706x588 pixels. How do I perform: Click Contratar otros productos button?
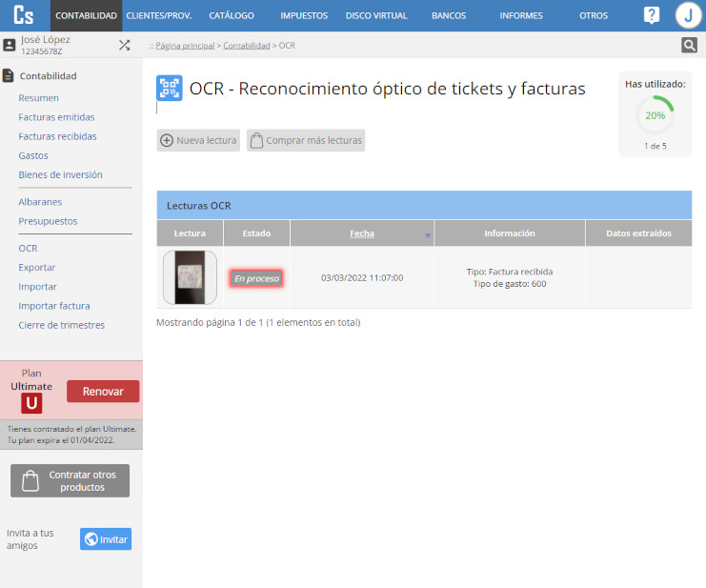pos(70,481)
